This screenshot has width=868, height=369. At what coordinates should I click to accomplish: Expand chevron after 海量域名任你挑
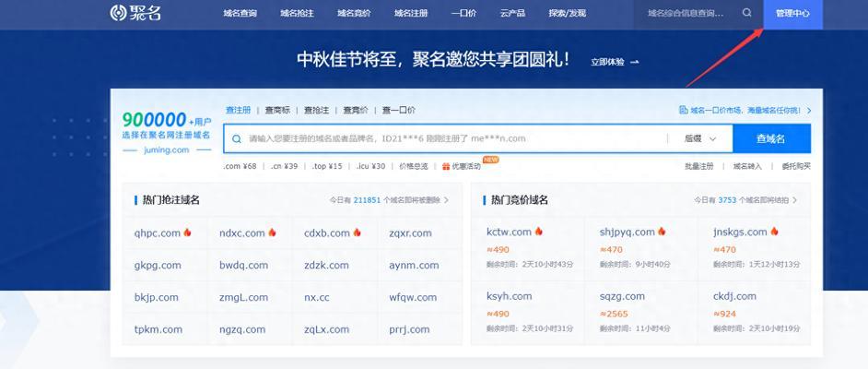click(x=809, y=111)
